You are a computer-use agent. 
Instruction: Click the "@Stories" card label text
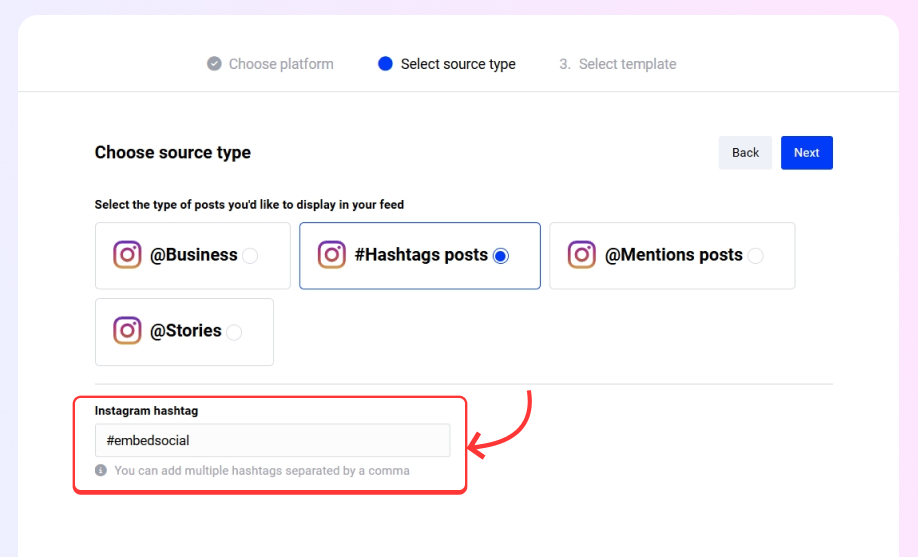(186, 331)
